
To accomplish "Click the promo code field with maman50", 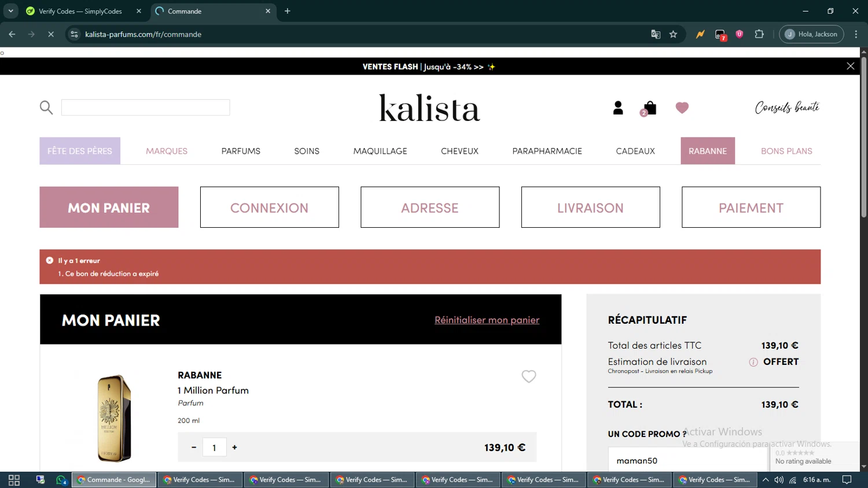I will (x=688, y=461).
